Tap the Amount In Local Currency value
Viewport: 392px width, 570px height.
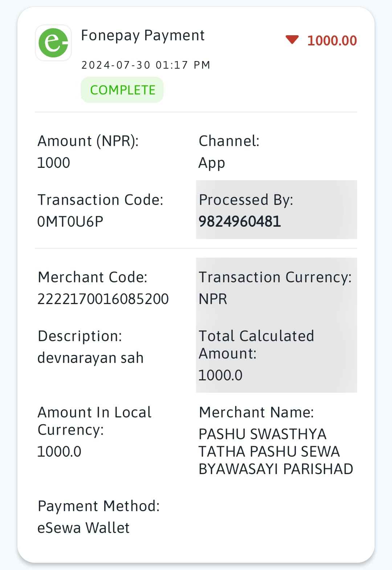59,452
